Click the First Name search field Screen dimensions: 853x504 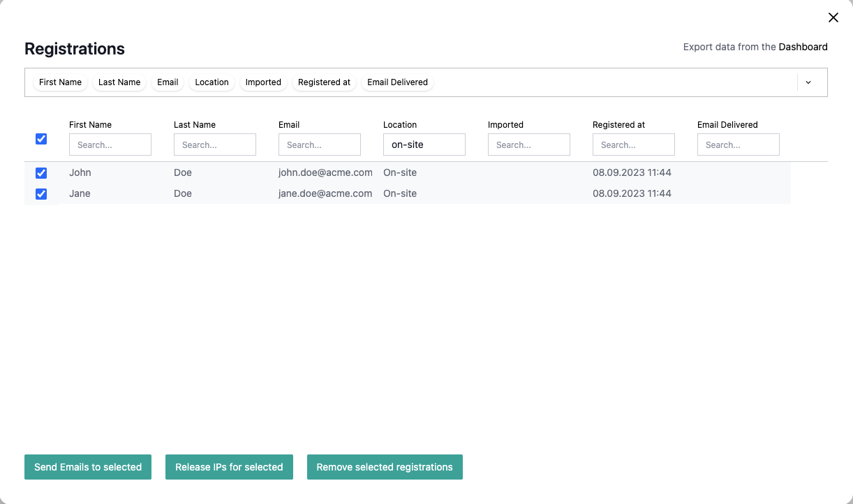pos(110,144)
